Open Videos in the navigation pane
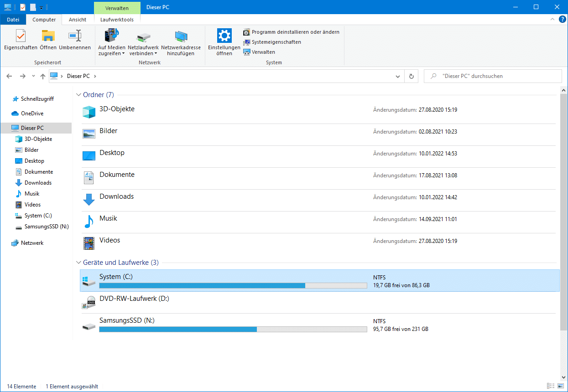The image size is (568, 392). tap(28, 205)
